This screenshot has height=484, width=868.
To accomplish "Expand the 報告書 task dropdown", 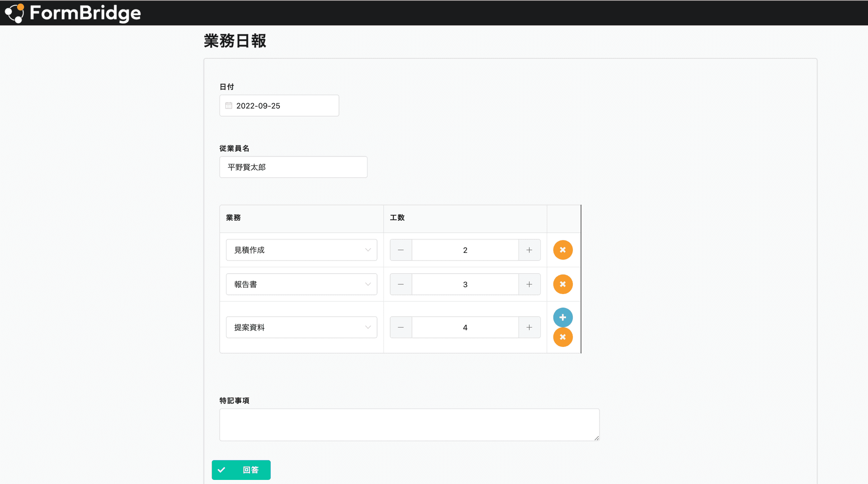I will point(302,285).
